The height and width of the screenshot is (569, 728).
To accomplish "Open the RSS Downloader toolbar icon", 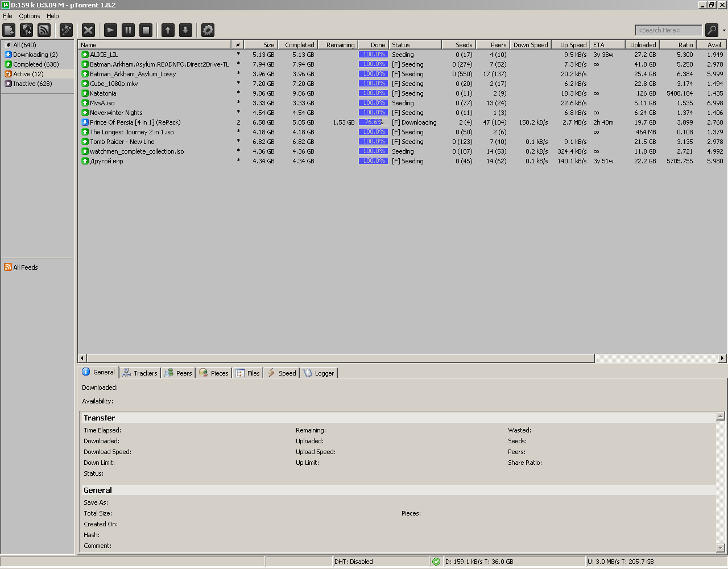I will coord(44,30).
